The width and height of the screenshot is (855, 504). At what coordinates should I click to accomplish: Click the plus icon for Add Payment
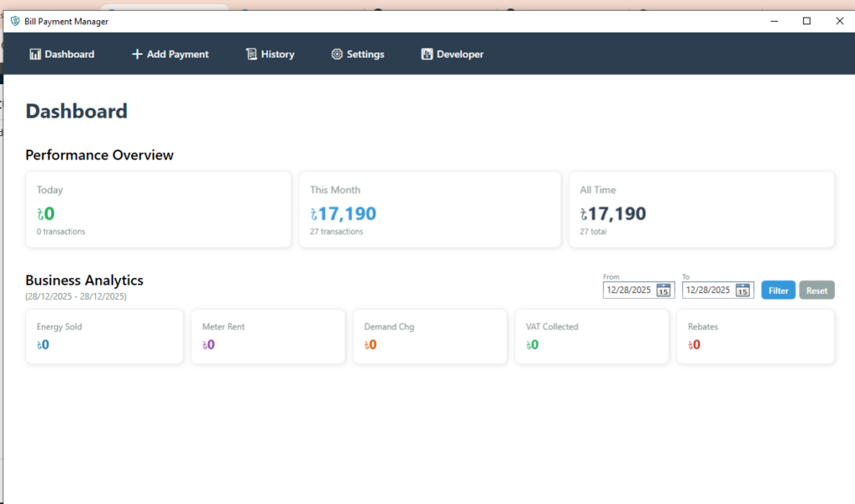137,54
